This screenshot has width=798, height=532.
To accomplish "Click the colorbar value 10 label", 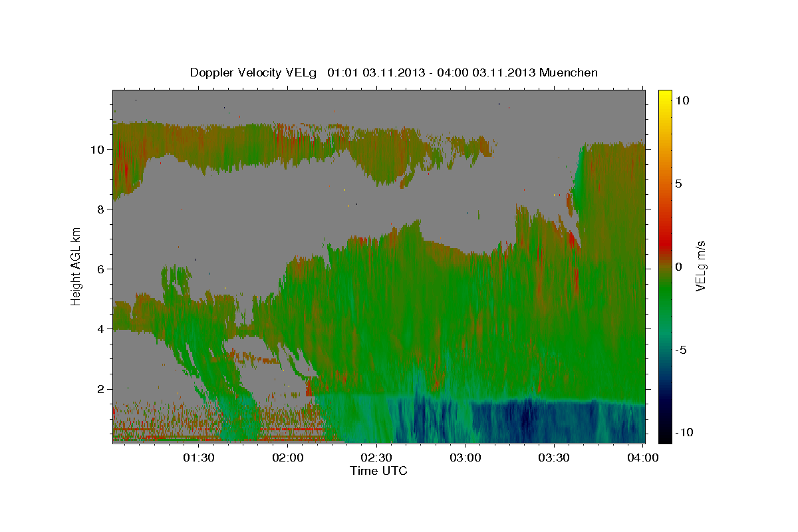I will pos(682,100).
